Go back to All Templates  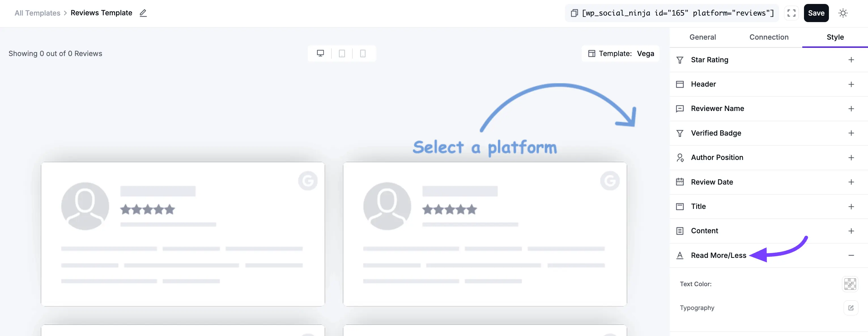[x=37, y=13]
